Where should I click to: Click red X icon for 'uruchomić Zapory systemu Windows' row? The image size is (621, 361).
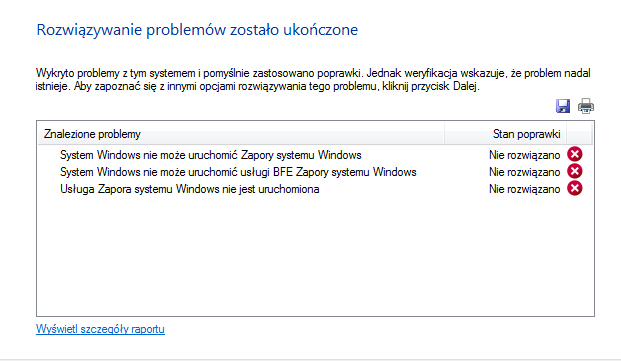click(x=575, y=154)
